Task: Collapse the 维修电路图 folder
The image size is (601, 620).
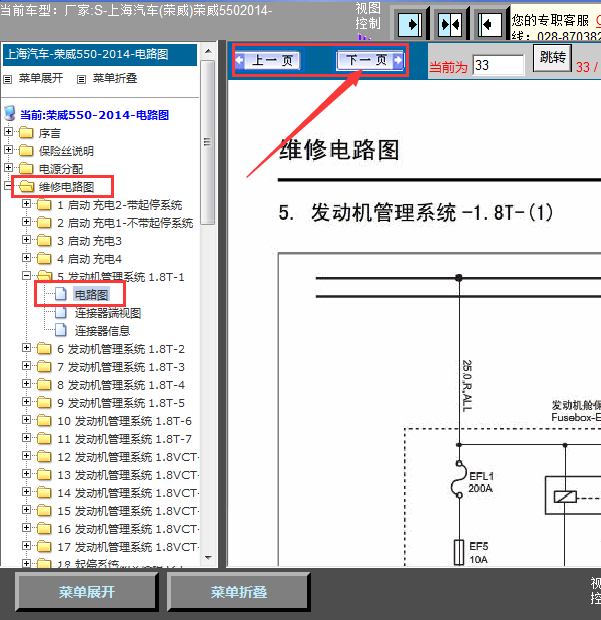Action: point(8,185)
